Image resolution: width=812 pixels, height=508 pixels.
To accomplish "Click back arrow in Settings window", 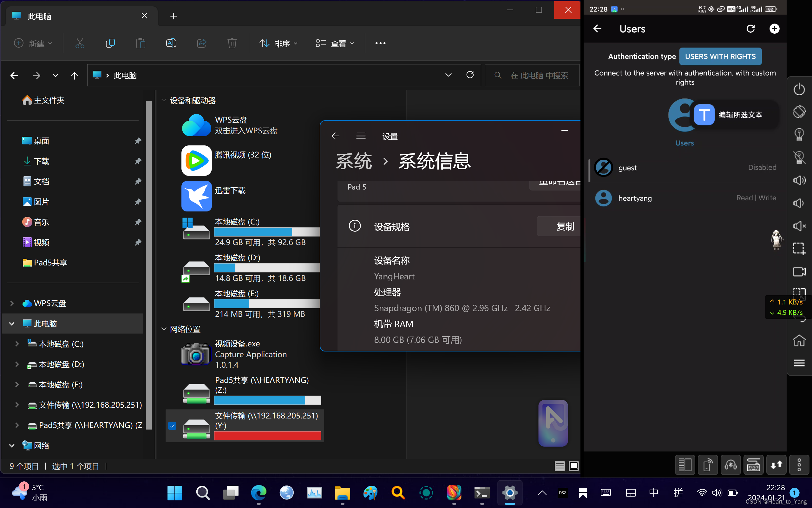I will tap(335, 136).
